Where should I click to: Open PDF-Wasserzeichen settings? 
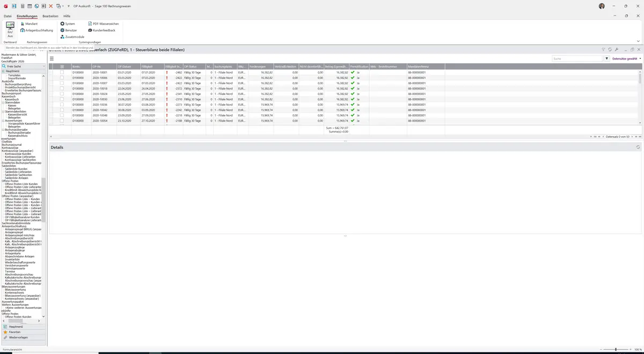click(104, 24)
